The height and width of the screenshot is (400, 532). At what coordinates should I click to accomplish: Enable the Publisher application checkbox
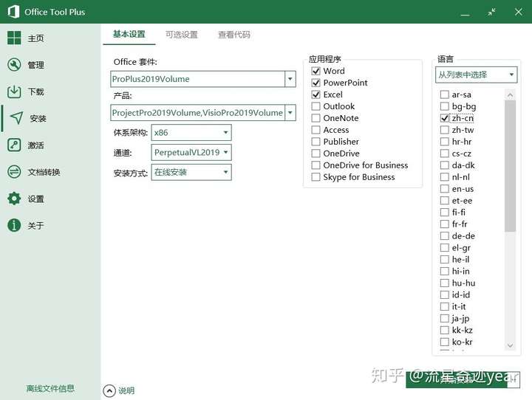[x=316, y=142]
